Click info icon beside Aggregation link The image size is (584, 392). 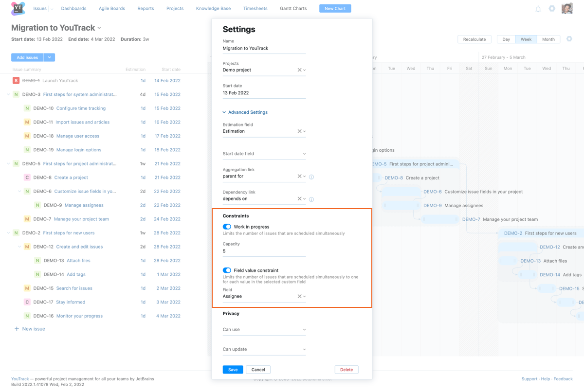[x=311, y=177]
